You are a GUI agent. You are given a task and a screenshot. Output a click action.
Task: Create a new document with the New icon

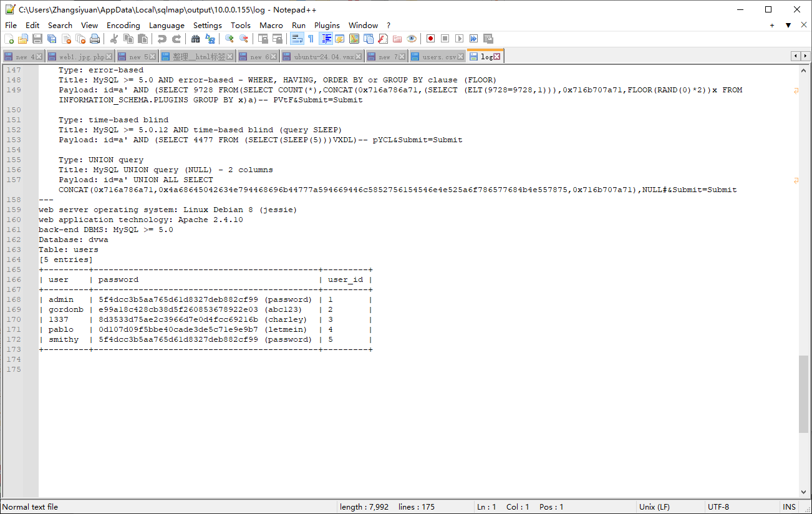pyautogui.click(x=9, y=39)
